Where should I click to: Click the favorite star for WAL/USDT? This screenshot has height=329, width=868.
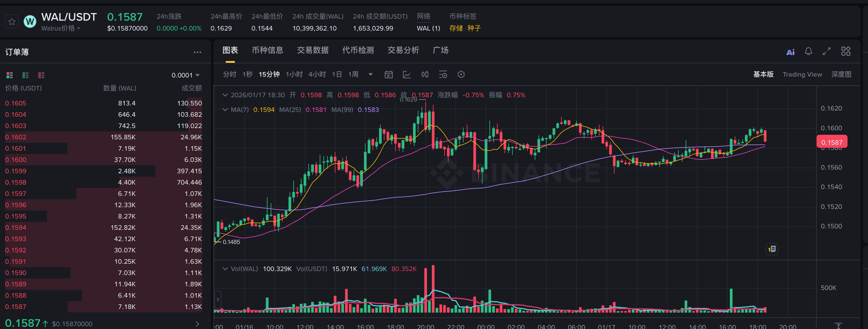[12, 22]
